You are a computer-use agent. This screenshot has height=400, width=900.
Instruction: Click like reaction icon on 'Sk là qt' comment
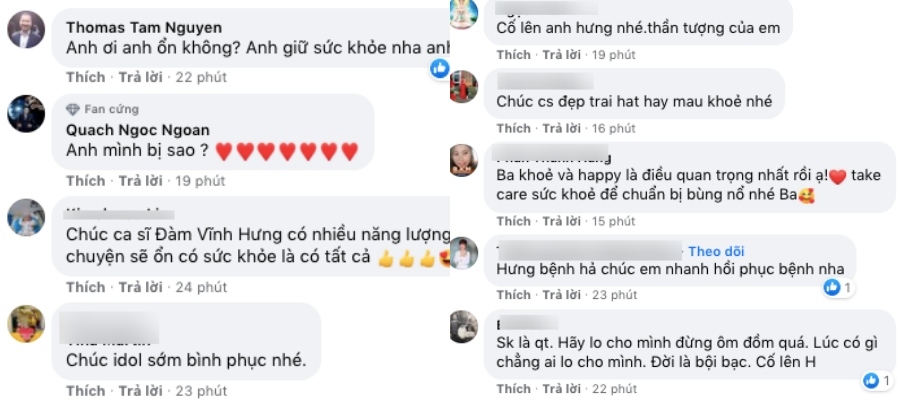pos(871,379)
